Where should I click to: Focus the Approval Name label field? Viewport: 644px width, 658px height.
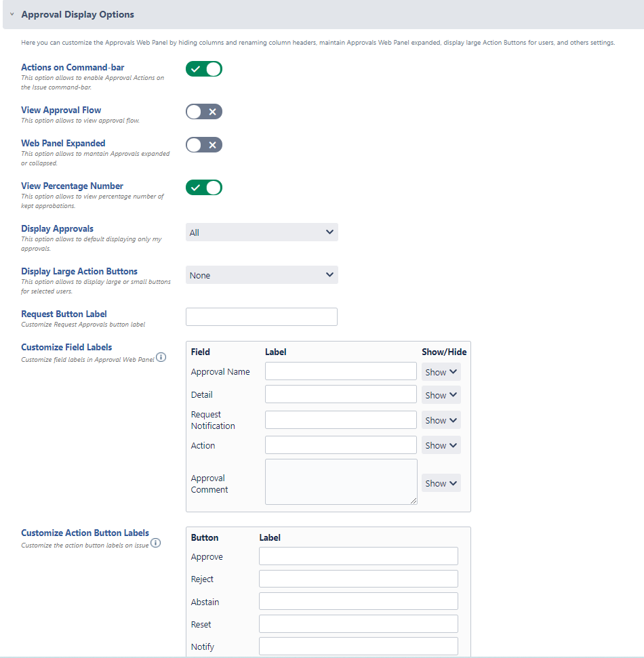(x=341, y=371)
